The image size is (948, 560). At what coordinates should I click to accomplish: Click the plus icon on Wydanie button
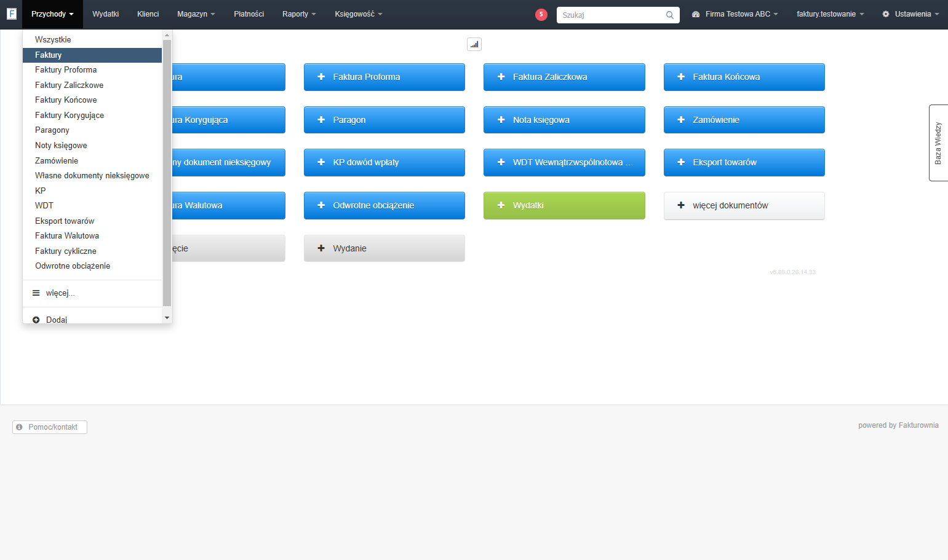pyautogui.click(x=321, y=248)
